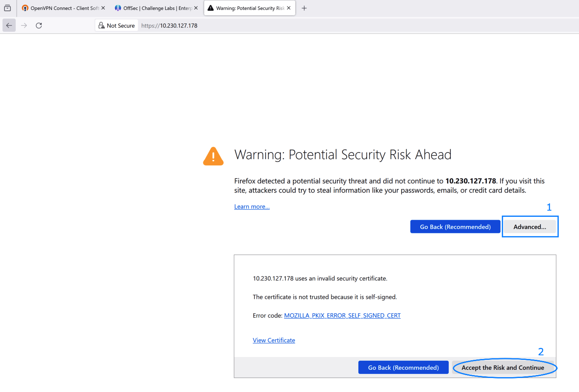579x392 pixels.
Task: Click the orange warning triangle icon
Action: [x=213, y=156]
